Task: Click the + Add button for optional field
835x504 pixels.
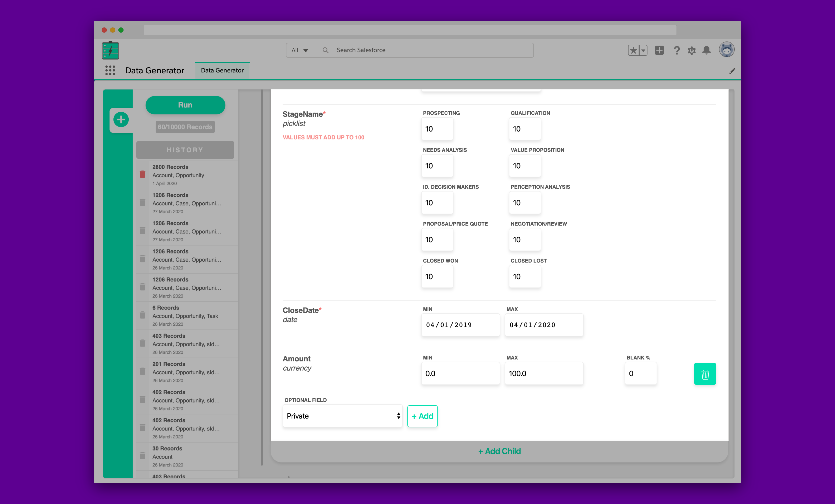Action: pyautogui.click(x=422, y=416)
